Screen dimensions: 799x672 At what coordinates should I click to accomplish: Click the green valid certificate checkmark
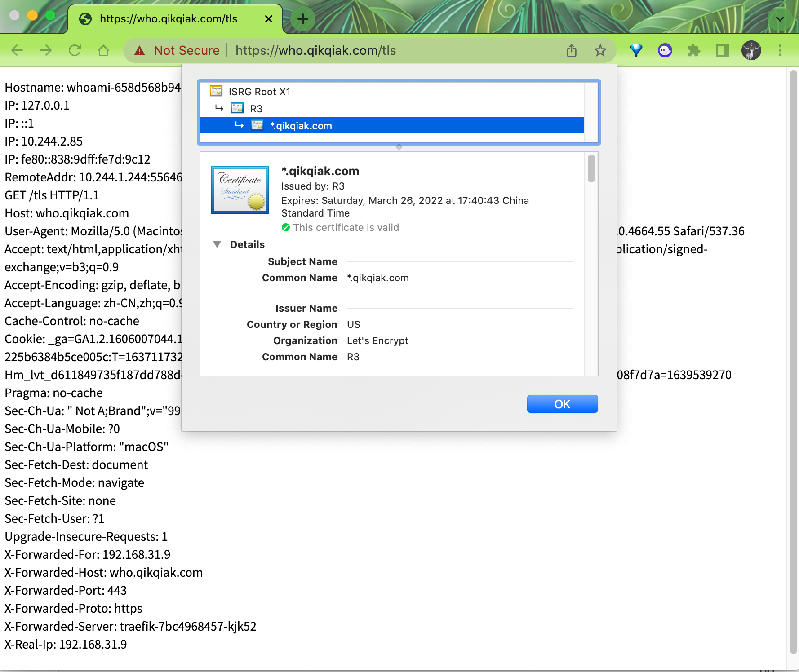(x=286, y=227)
